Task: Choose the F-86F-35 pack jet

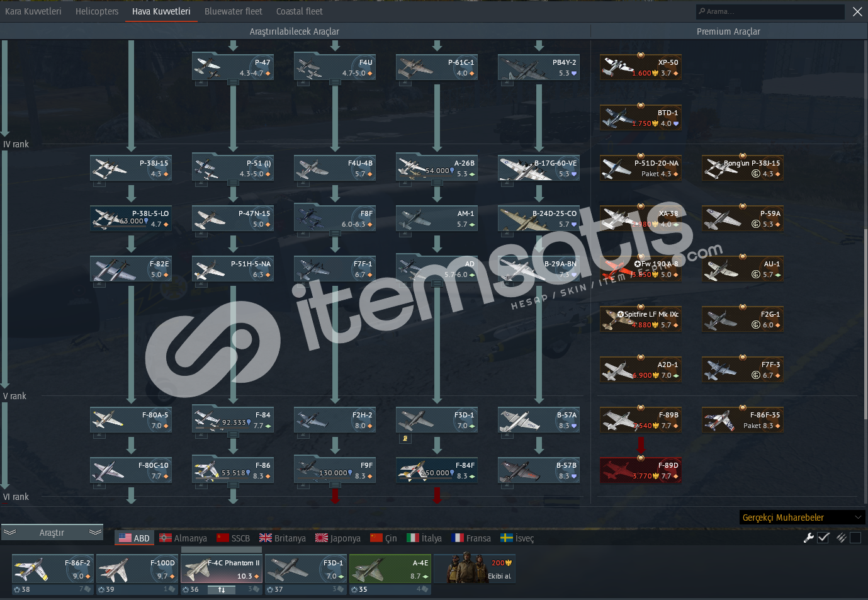Action: click(x=743, y=420)
